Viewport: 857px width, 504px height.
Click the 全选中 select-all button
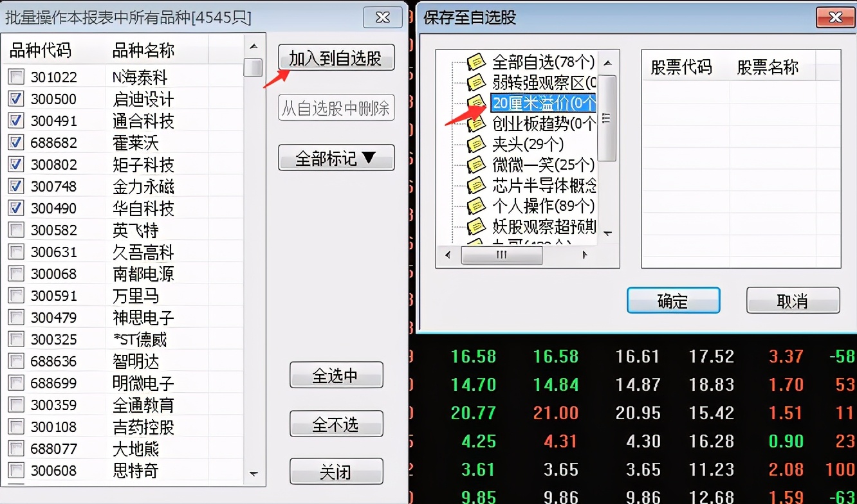336,375
